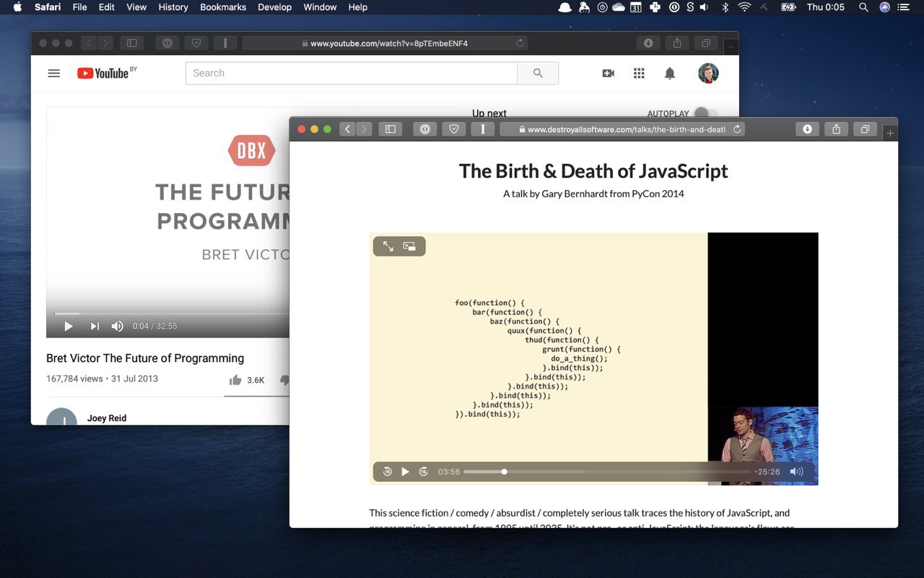Open the YouTube apps grid icon
924x578 pixels.
click(639, 73)
